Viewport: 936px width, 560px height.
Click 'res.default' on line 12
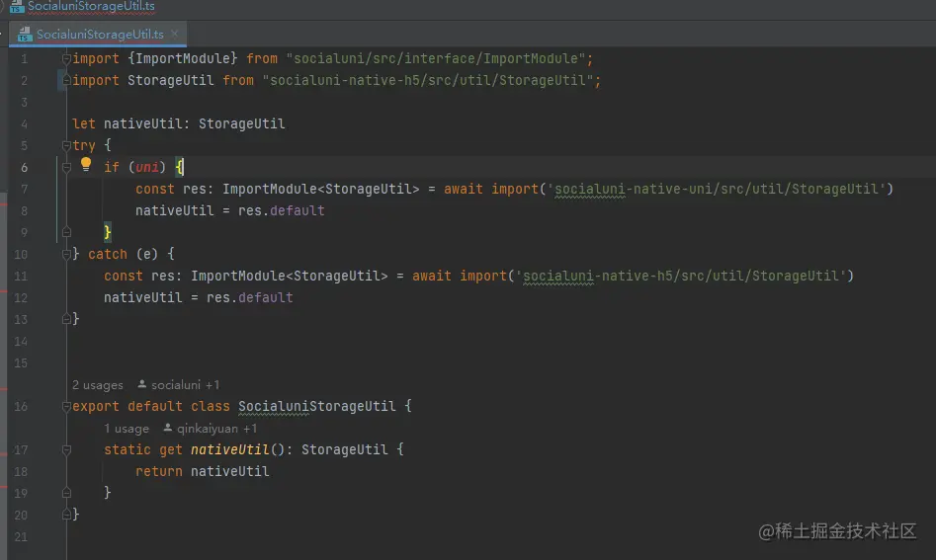point(249,297)
